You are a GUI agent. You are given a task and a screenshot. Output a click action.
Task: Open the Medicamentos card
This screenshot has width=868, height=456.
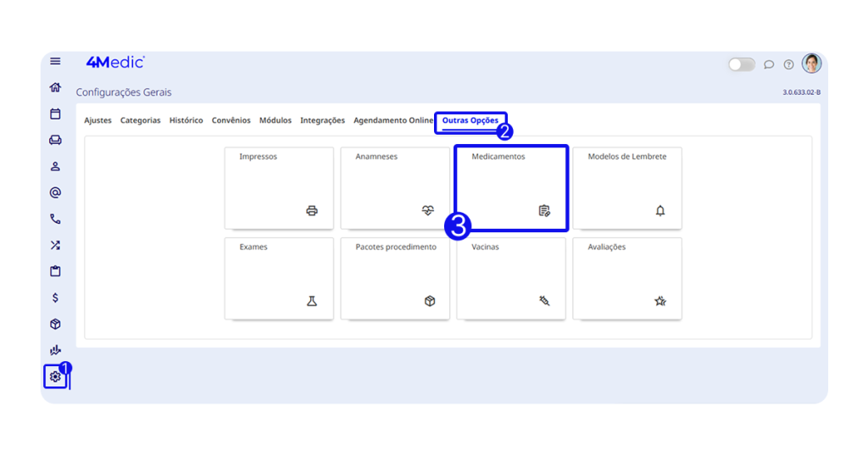511,187
